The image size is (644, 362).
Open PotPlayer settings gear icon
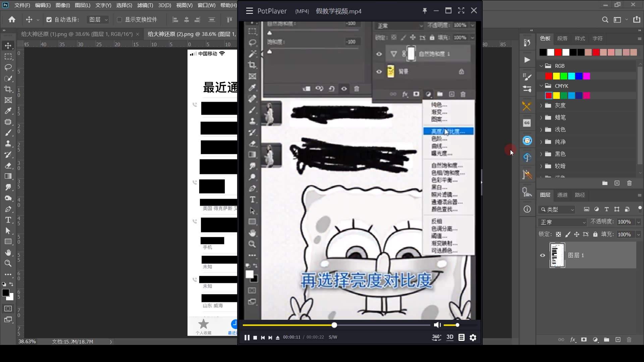(473, 338)
